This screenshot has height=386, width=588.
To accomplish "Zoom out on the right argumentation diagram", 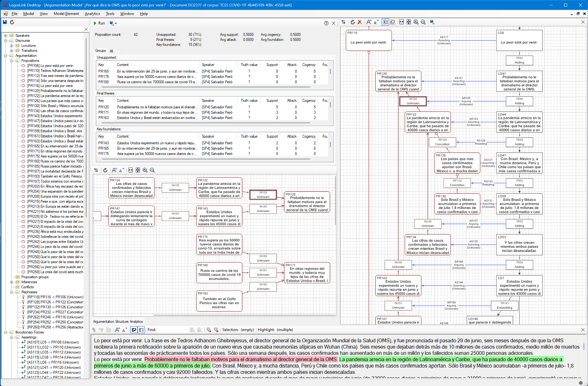I will 423,22.
